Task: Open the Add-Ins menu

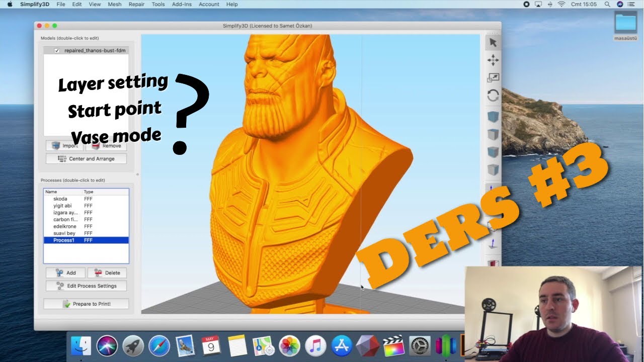Action: (x=182, y=4)
